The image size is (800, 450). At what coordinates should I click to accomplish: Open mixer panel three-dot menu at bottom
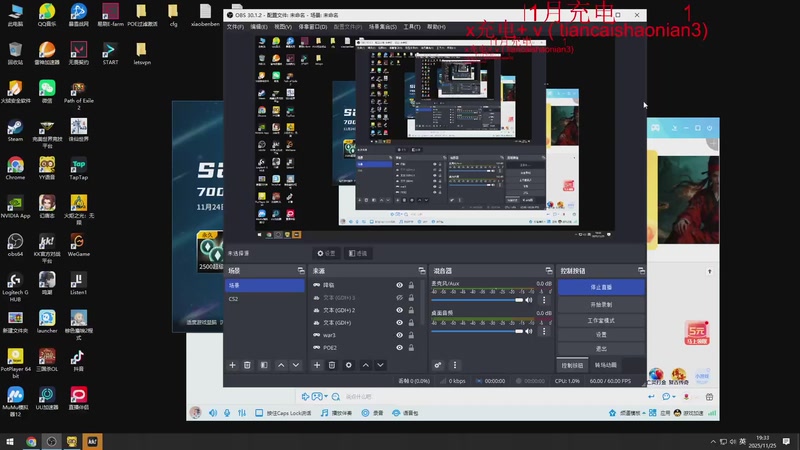(x=455, y=365)
